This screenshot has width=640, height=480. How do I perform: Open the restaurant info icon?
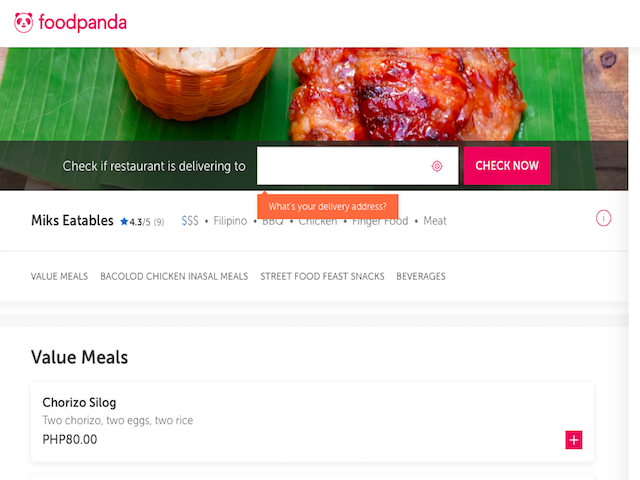603,218
